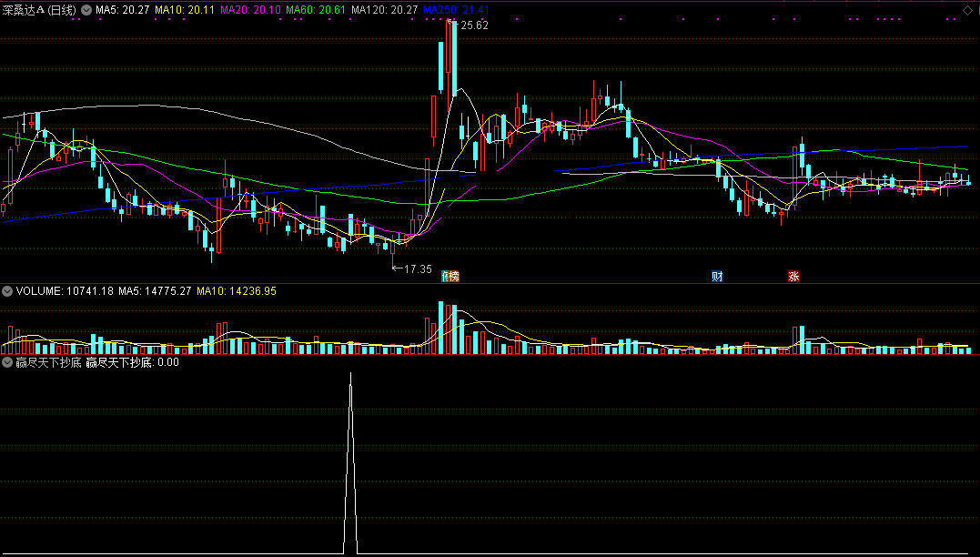Click the 榜 event marker icon
This screenshot has height=557, width=980.
(x=454, y=277)
